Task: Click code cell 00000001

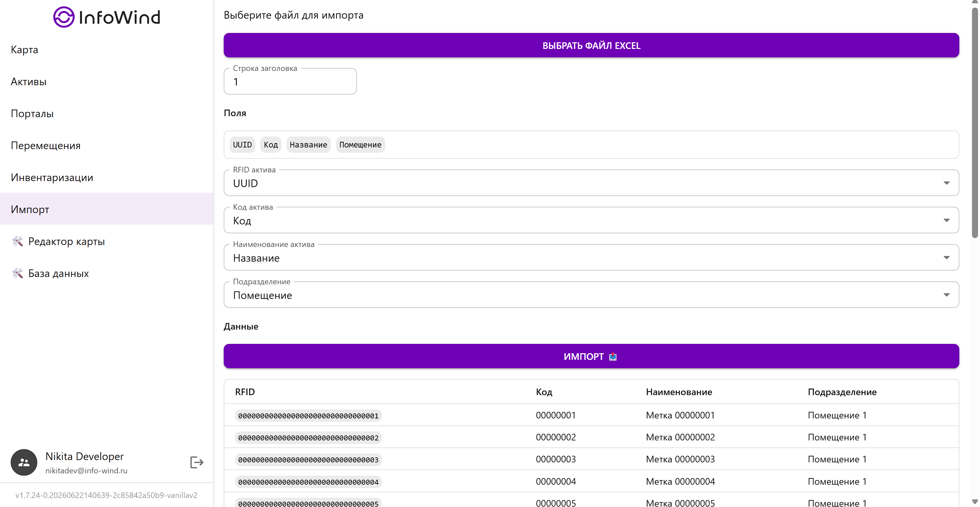Action: click(x=556, y=415)
